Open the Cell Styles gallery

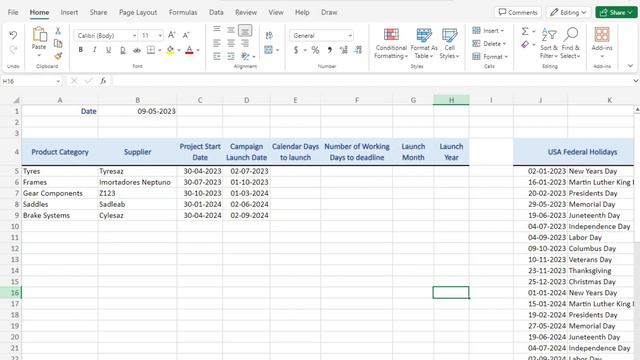click(449, 43)
